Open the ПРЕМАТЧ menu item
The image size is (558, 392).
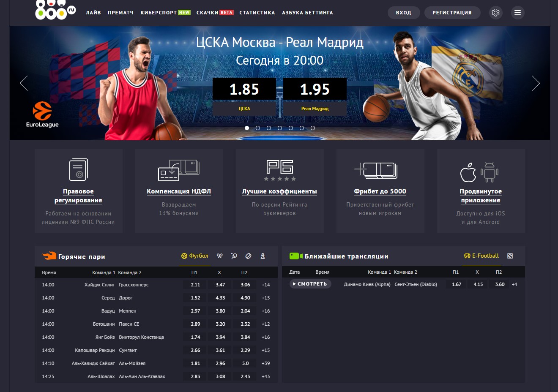click(x=120, y=13)
